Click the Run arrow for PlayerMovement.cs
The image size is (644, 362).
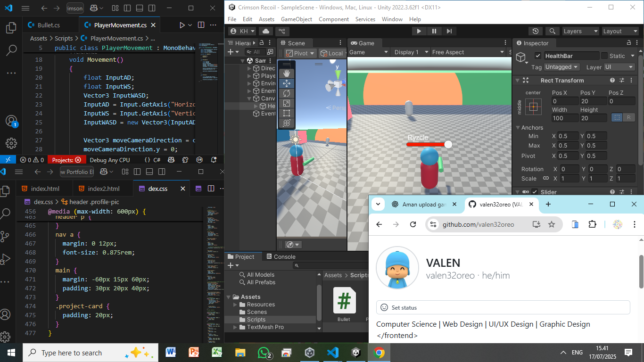point(182,25)
